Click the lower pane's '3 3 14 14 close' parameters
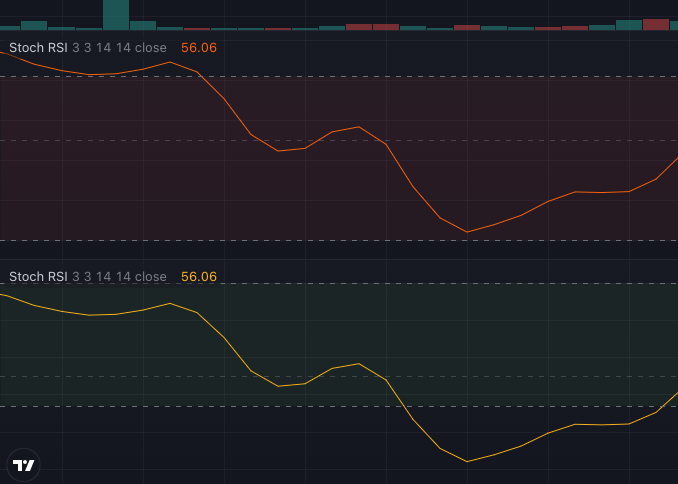This screenshot has width=678, height=484. tap(119, 276)
